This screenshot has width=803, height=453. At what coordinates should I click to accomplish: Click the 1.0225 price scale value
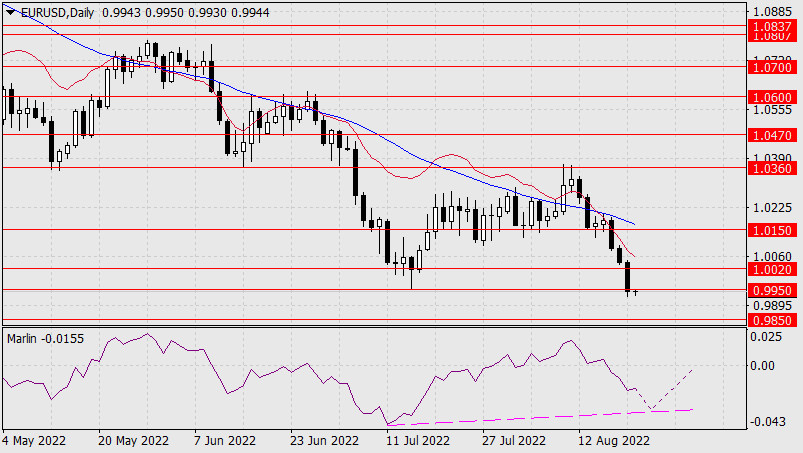pyautogui.click(x=772, y=207)
